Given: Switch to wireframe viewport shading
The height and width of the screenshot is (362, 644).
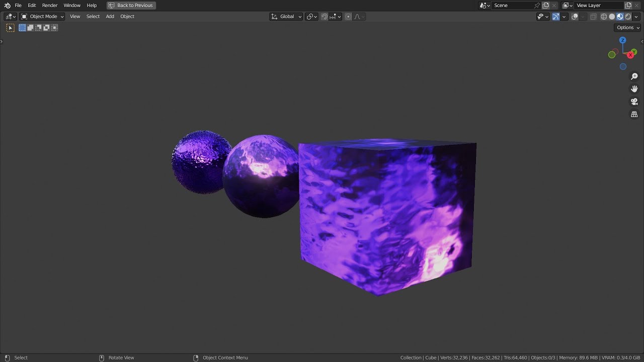Looking at the screenshot, I should [604, 16].
